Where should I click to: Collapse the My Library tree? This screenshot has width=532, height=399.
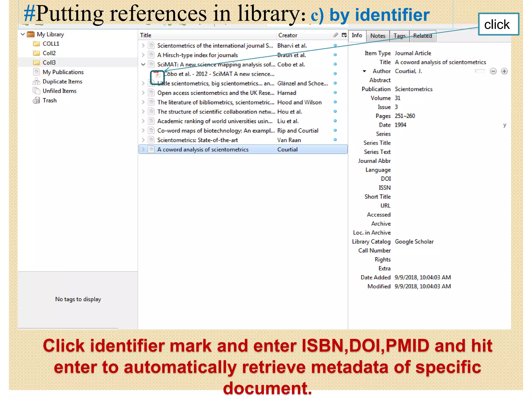[x=23, y=34]
